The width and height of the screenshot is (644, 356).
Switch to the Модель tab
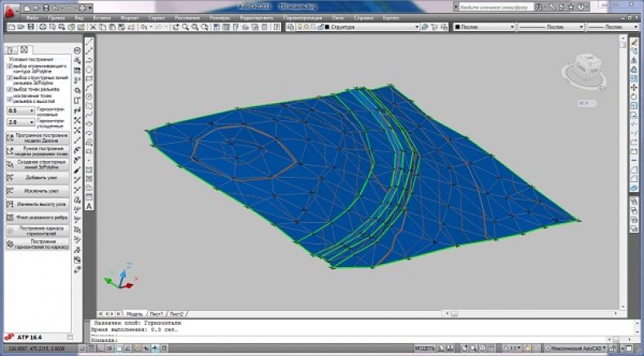click(x=134, y=314)
